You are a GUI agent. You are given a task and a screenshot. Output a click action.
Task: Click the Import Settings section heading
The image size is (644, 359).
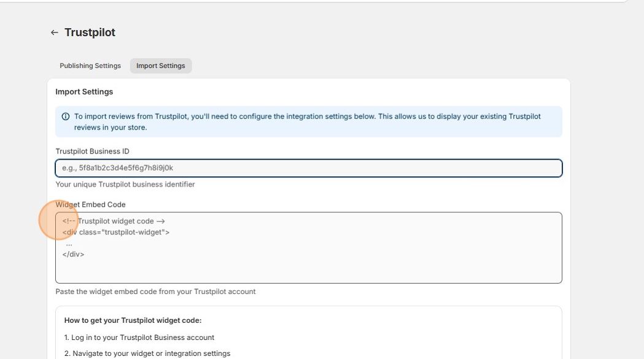click(84, 91)
